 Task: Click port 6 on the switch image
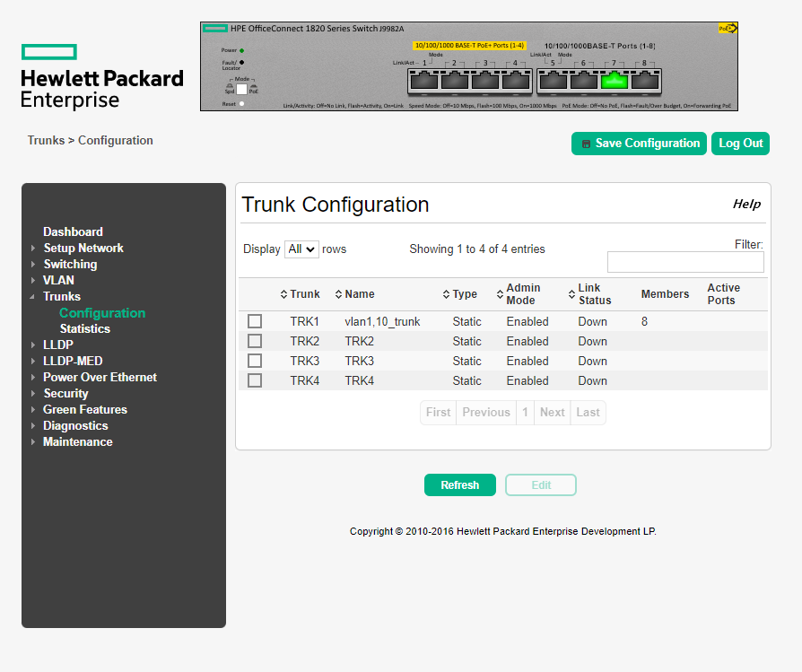[584, 80]
